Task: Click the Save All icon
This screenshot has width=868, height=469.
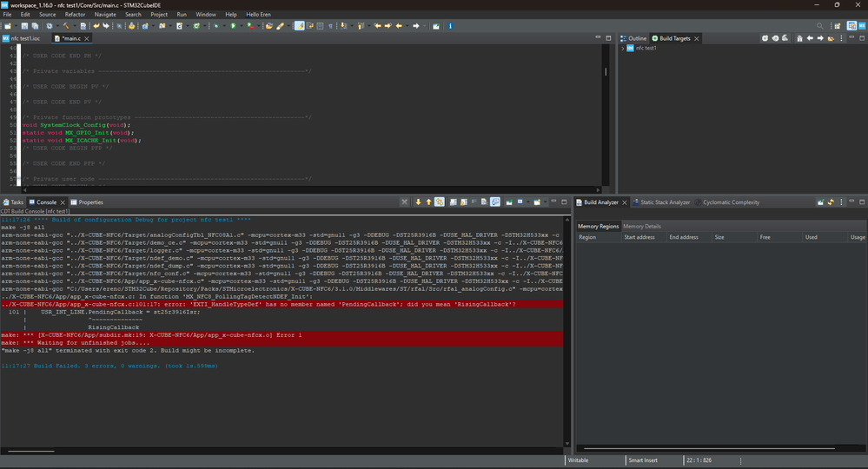Action: (35, 26)
